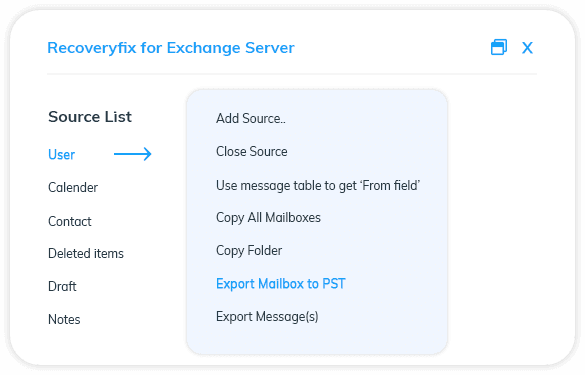Open Notes in the Source List
Image resolution: width=585 pixels, height=375 pixels.
pos(64,319)
